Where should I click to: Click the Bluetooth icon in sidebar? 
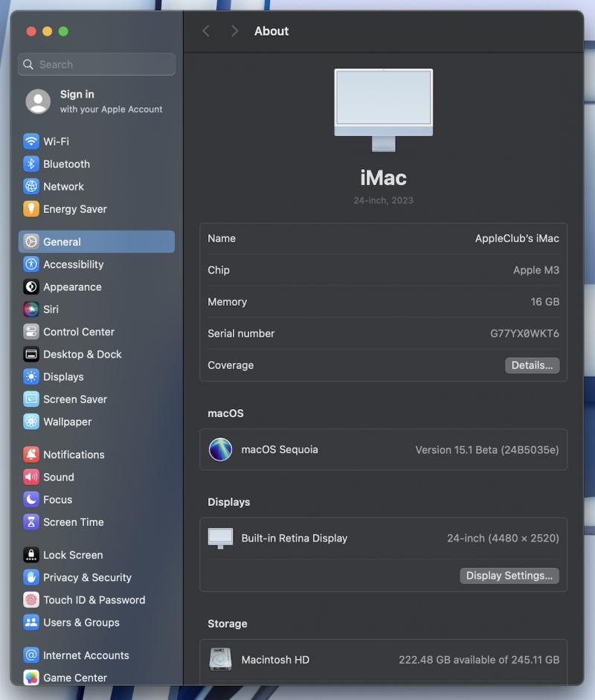[x=31, y=164]
